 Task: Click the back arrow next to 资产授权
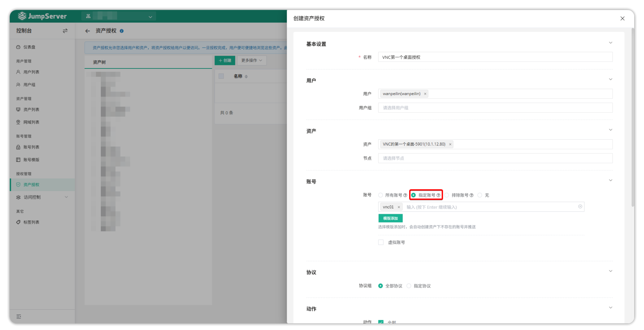[x=87, y=31]
